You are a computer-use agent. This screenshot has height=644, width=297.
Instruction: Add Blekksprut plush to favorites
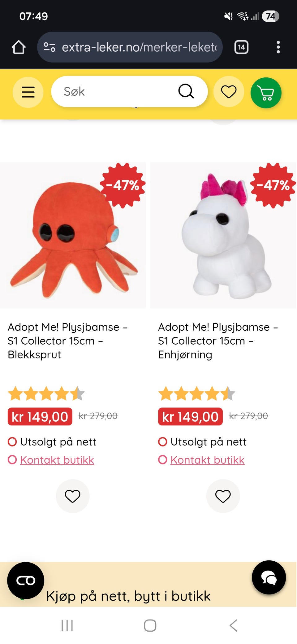point(72,496)
